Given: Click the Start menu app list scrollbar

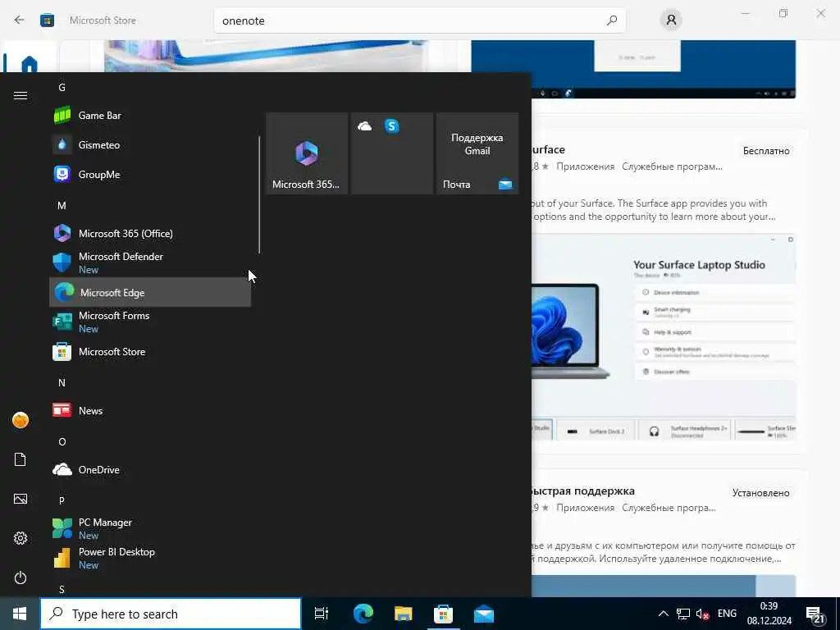Looking at the screenshot, I should pyautogui.click(x=259, y=194).
